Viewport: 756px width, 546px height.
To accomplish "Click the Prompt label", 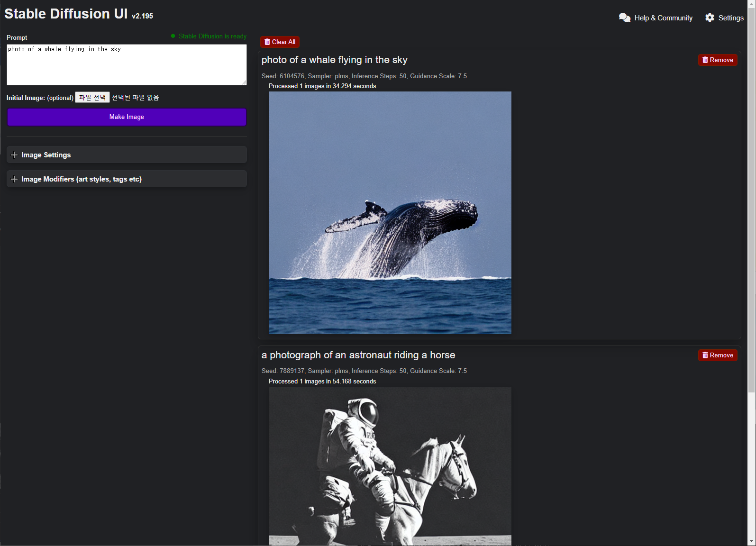I will [17, 37].
